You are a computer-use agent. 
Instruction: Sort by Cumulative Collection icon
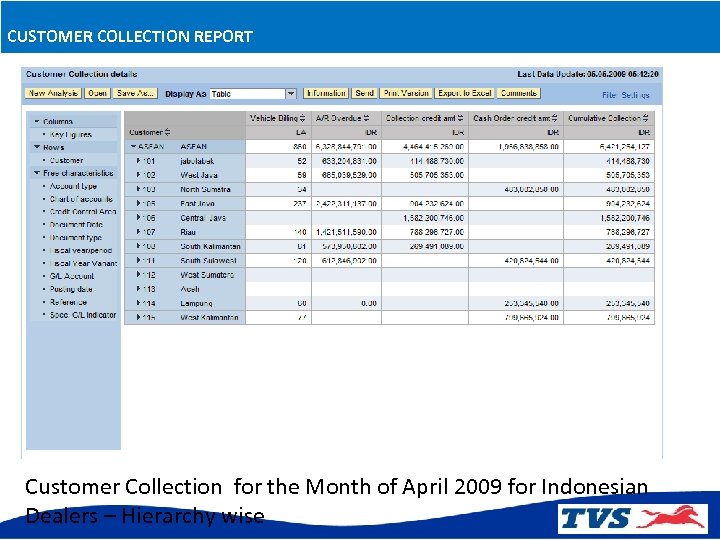[x=646, y=118]
